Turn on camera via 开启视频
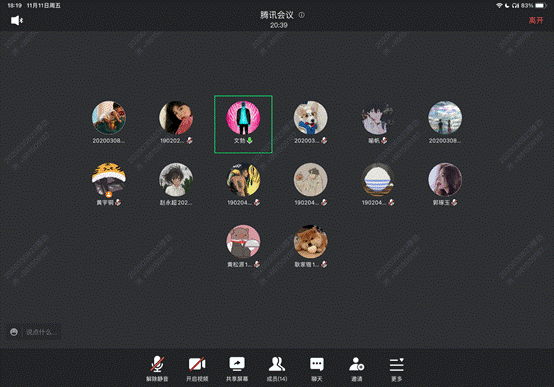 tap(197, 369)
